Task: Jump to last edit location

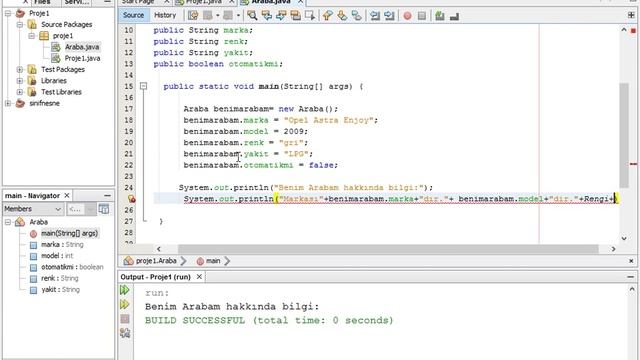Action: [x=193, y=16]
